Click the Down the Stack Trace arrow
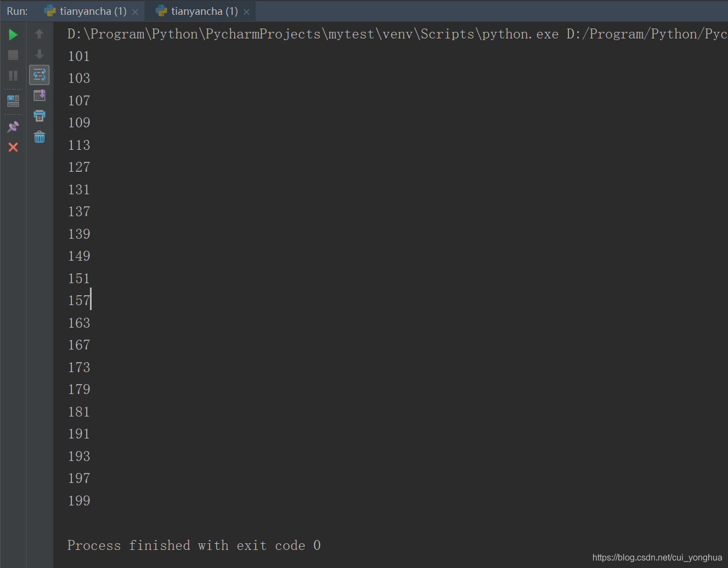 [x=39, y=54]
